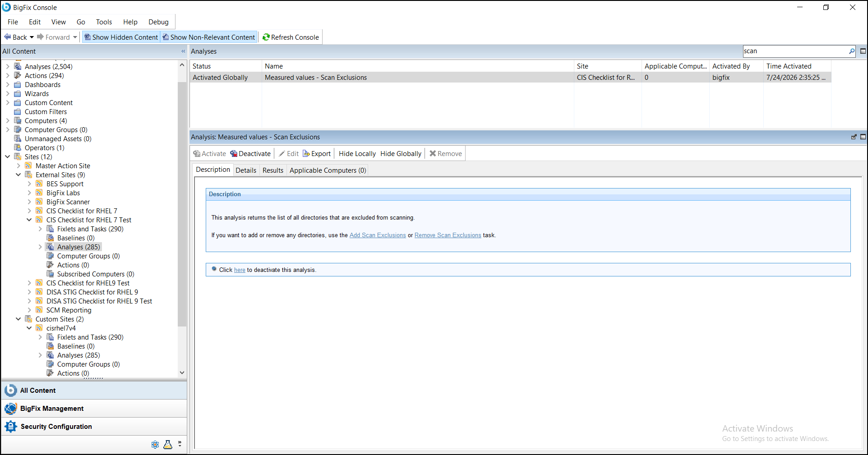Click the Deactivate button
The width and height of the screenshot is (868, 455).
250,153
